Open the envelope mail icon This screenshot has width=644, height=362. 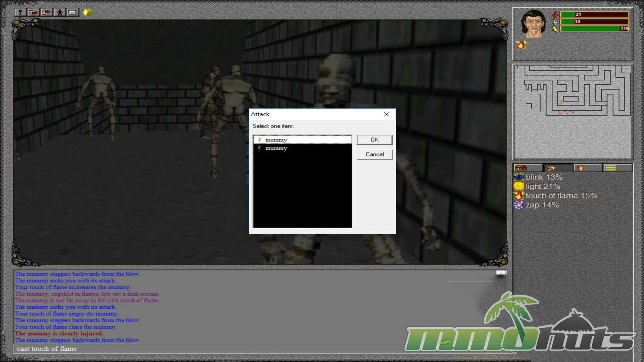coord(72,12)
